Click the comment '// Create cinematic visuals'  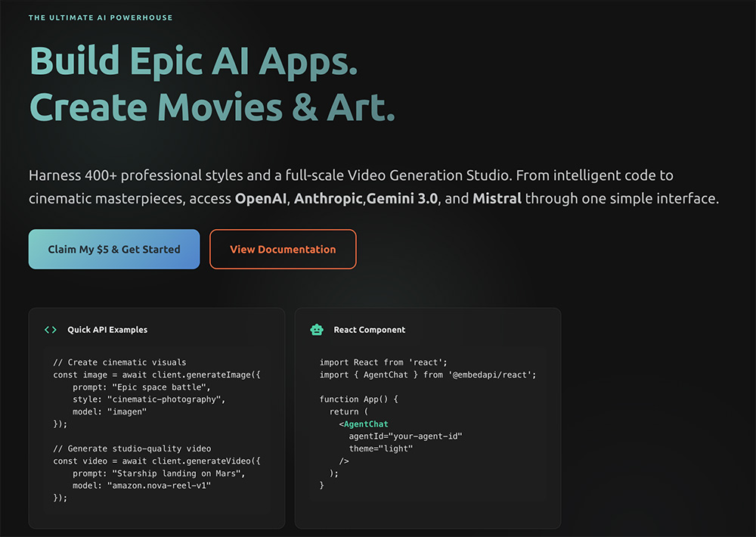[x=119, y=362]
